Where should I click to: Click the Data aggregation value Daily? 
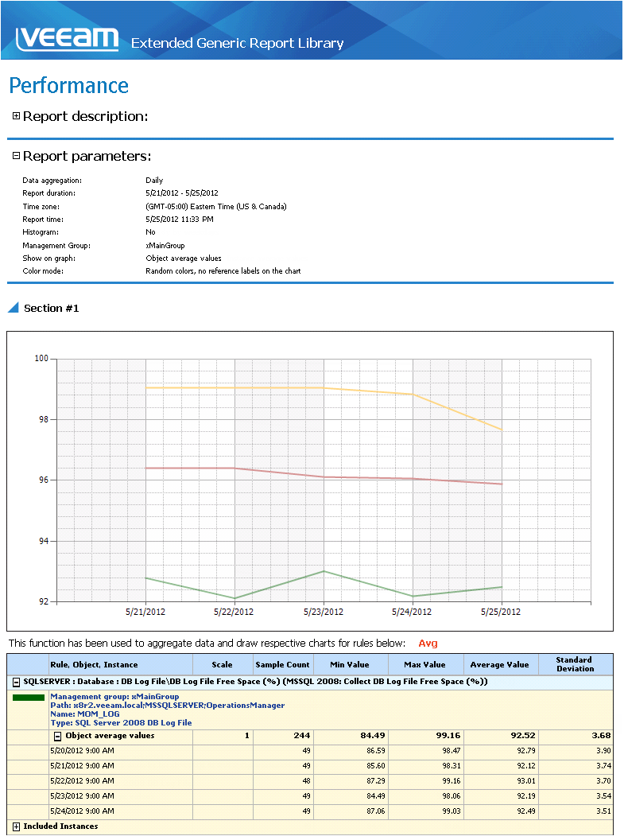pos(154,181)
